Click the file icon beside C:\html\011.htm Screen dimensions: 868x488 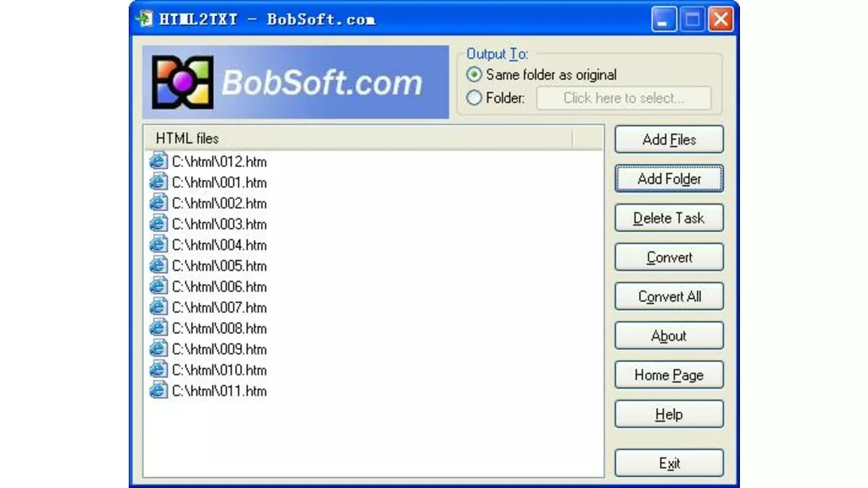pyautogui.click(x=158, y=391)
